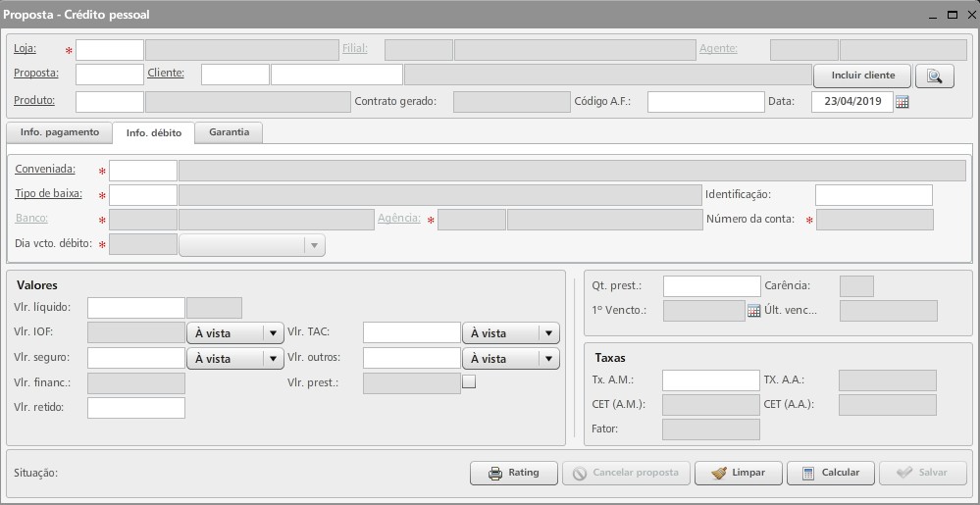The height and width of the screenshot is (505, 980).
Task: Minimize the Proposta window
Action: click(933, 15)
